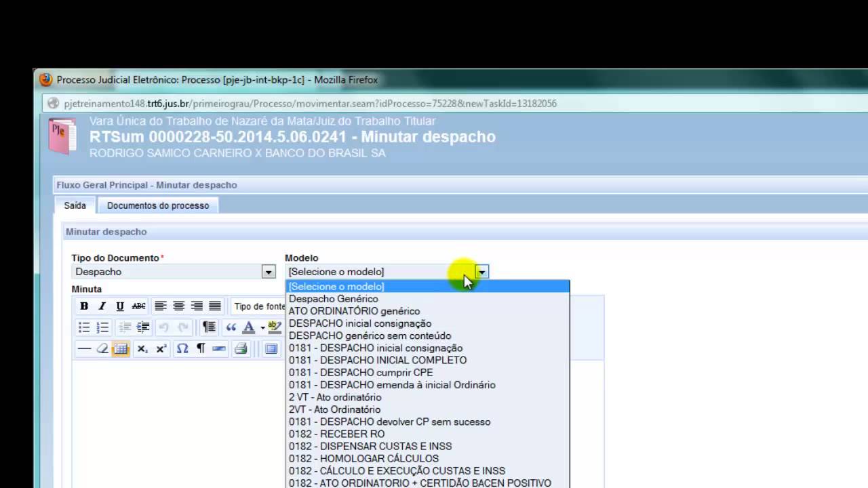
Task: Choose '0181 - DESPACHO devolver CP sem sucesso'
Action: pyautogui.click(x=428, y=422)
